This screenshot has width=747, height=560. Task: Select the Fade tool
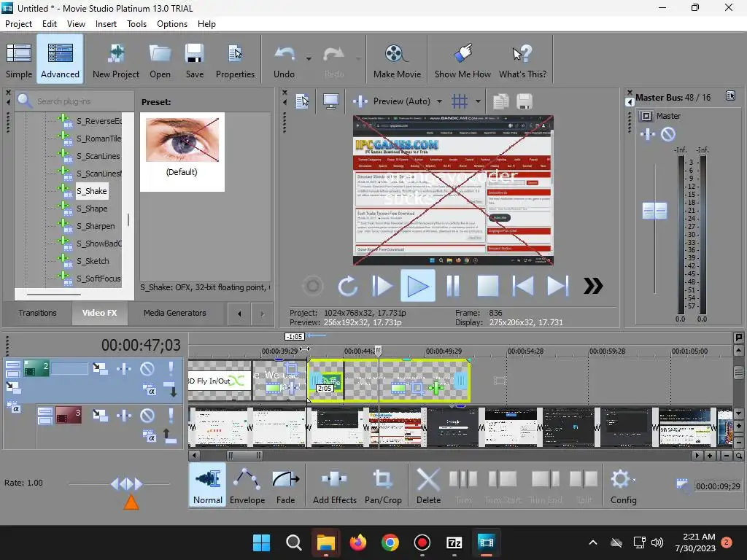pos(285,485)
